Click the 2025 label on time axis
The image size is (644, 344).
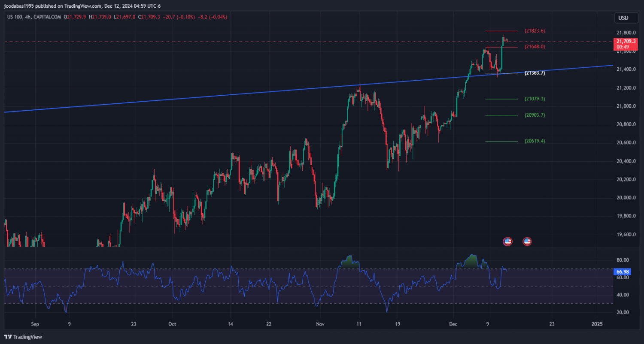tap(597, 324)
